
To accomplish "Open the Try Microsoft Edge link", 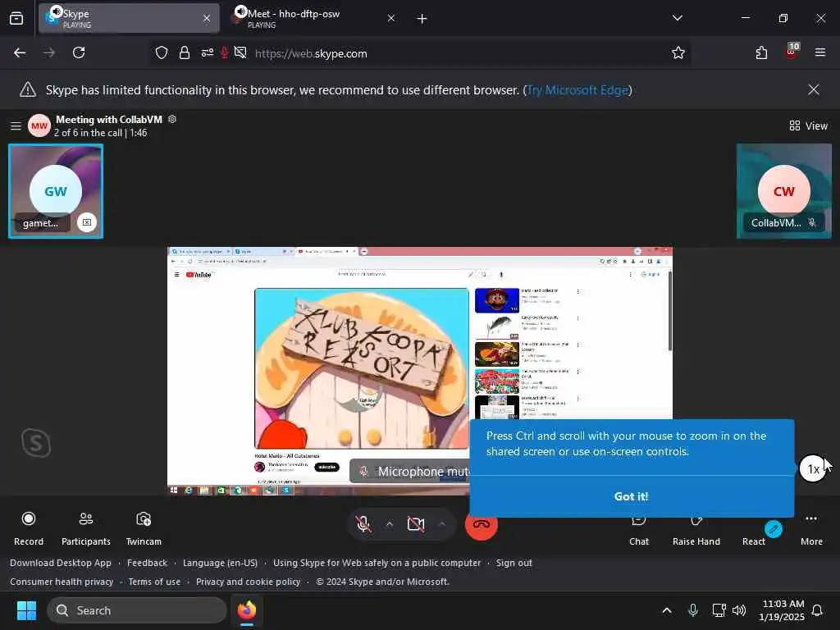I will [577, 90].
